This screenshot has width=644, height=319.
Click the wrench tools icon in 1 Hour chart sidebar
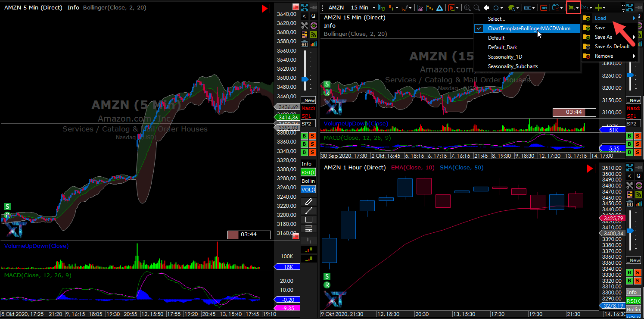(630, 185)
